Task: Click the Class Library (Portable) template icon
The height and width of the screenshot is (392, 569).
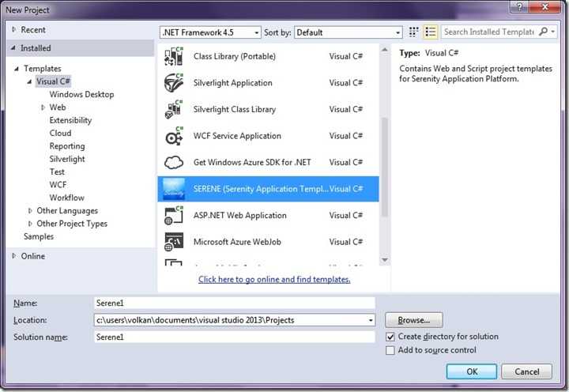Action: (x=174, y=56)
